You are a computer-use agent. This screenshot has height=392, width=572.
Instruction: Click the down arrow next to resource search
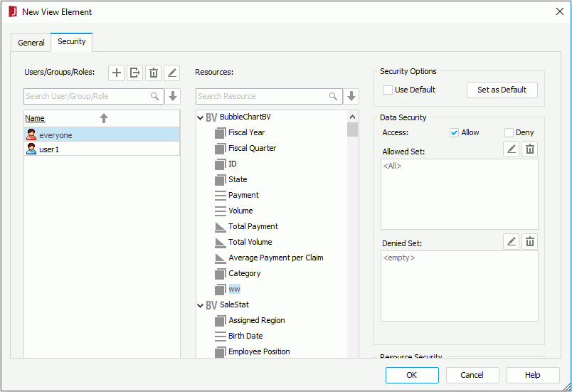click(351, 96)
